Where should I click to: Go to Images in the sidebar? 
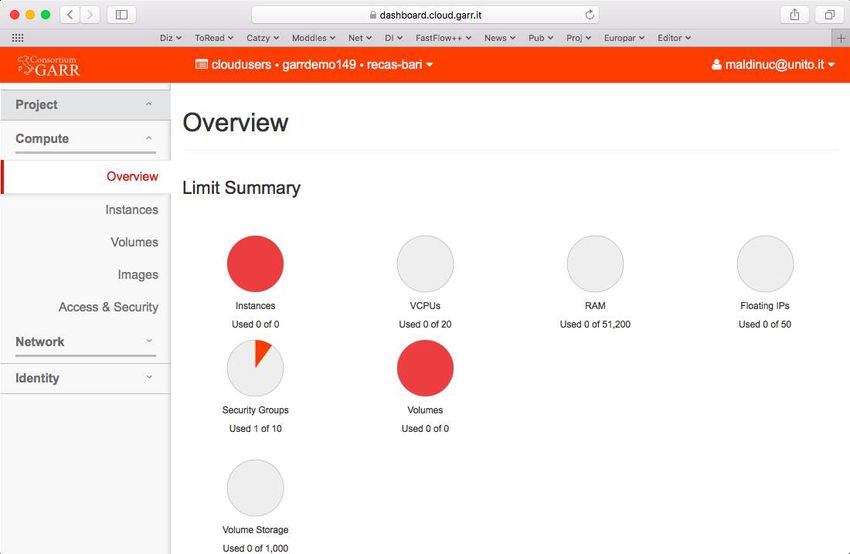point(138,275)
